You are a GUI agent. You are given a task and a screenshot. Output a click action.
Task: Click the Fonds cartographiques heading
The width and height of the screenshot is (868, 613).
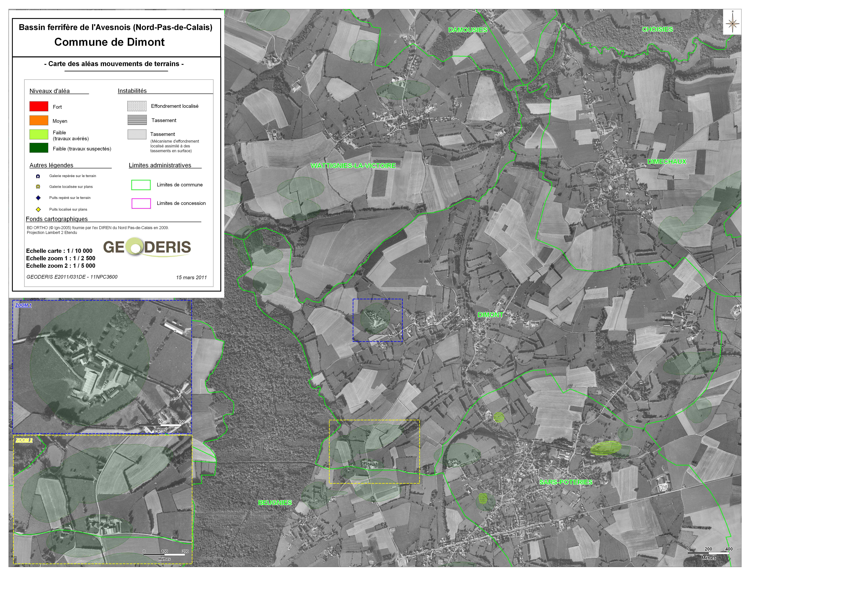57,219
